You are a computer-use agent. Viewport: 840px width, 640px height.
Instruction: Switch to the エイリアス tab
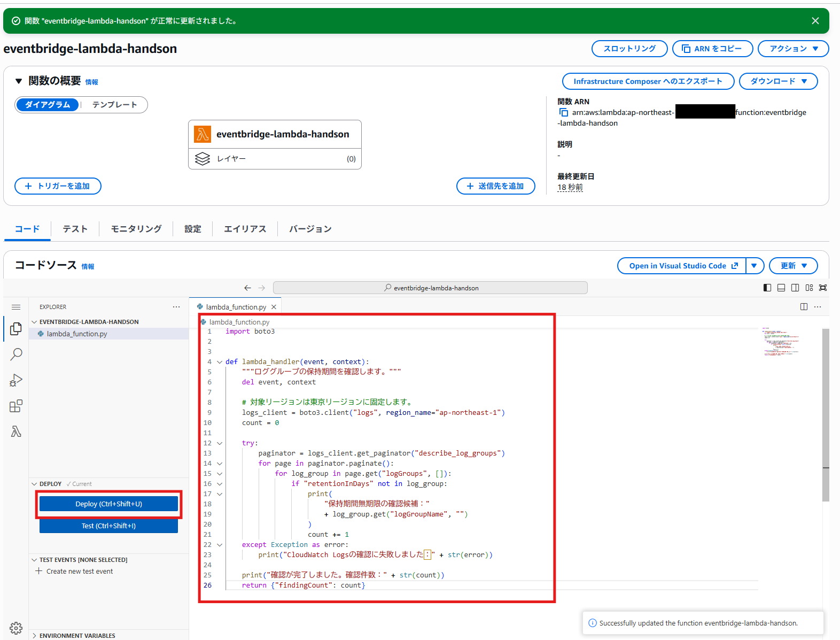(x=245, y=229)
